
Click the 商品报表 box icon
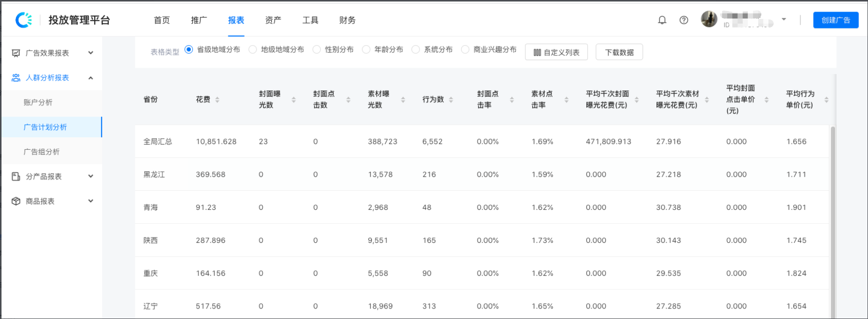(16, 201)
